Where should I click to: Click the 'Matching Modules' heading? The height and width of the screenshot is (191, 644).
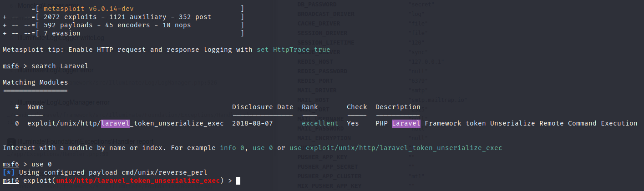35,82
